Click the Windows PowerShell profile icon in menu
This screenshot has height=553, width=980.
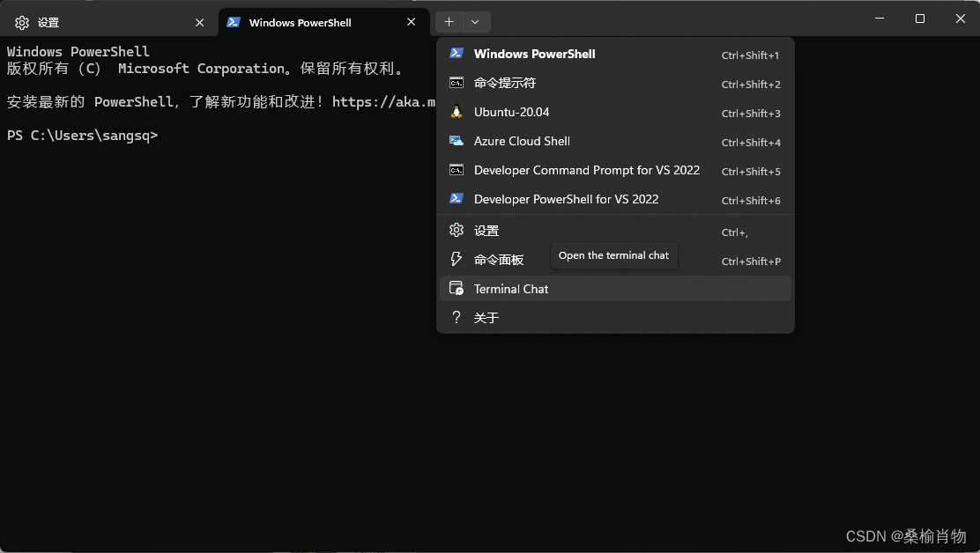(x=457, y=53)
